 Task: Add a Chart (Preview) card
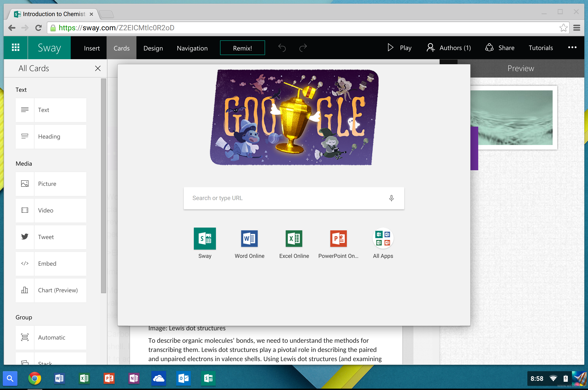coord(51,290)
